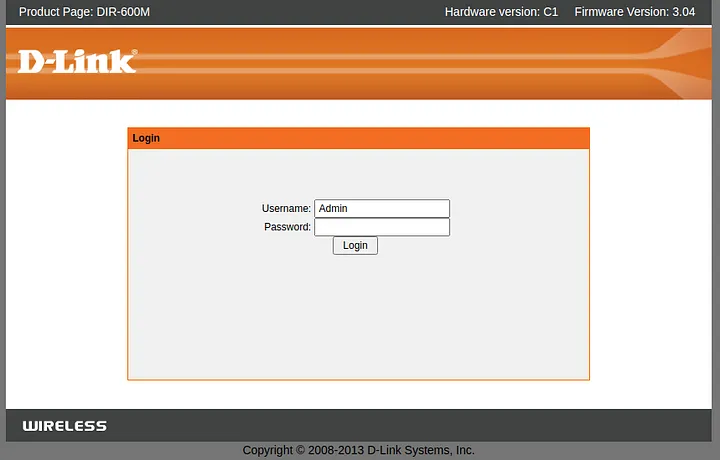Image resolution: width=720 pixels, height=460 pixels.
Task: Click the Hardware version C1 text
Action: click(501, 12)
